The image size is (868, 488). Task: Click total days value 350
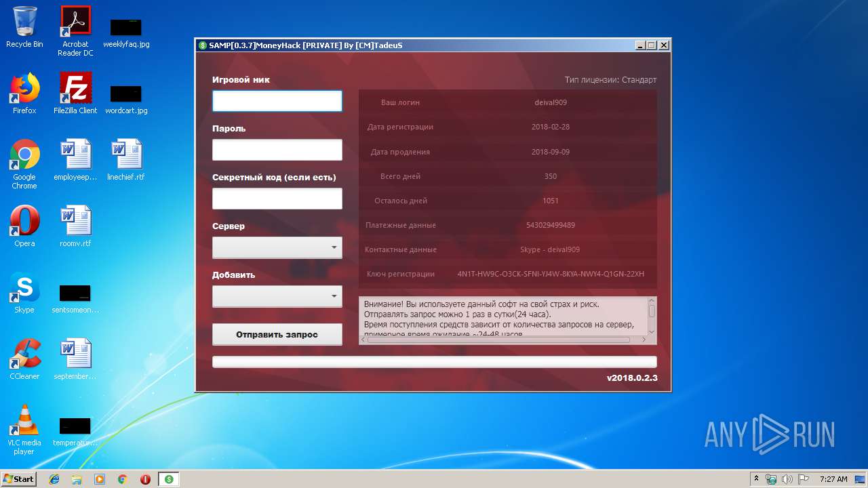[x=551, y=176]
